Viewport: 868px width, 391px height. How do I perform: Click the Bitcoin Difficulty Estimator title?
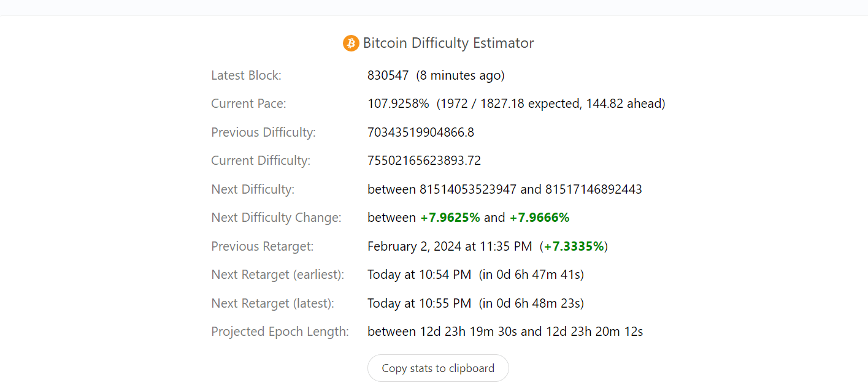click(448, 43)
